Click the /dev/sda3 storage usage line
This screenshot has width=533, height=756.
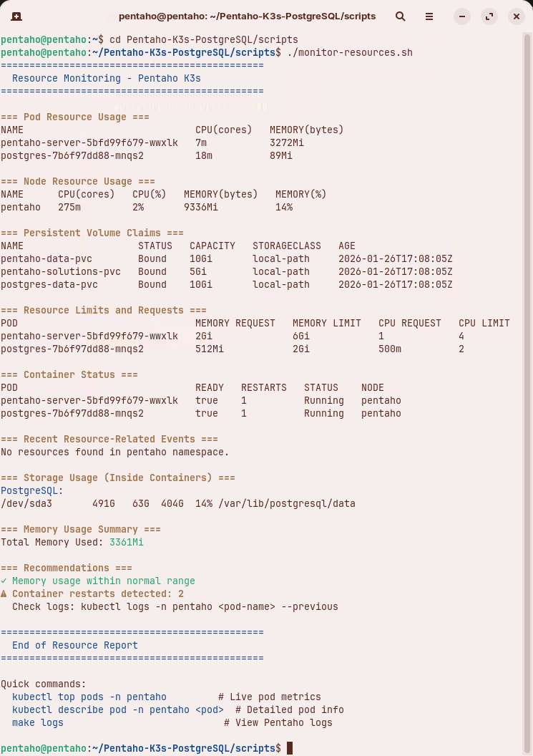pos(177,503)
